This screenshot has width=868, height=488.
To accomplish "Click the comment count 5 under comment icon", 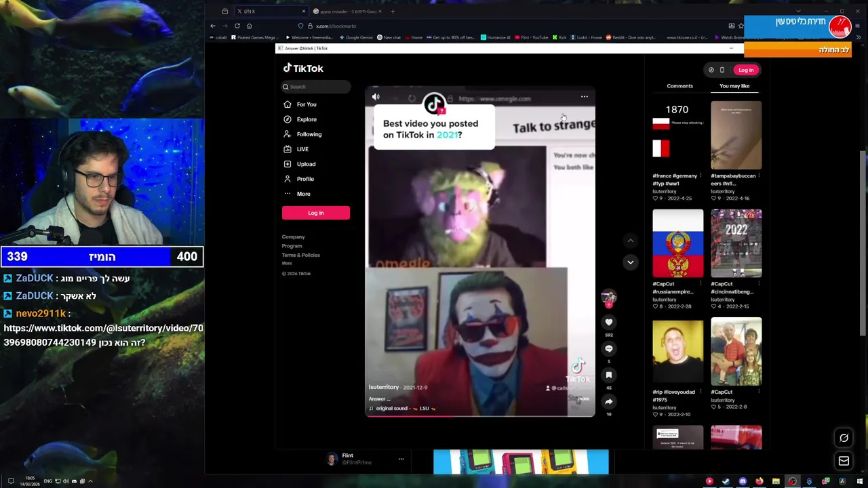I will click(609, 361).
